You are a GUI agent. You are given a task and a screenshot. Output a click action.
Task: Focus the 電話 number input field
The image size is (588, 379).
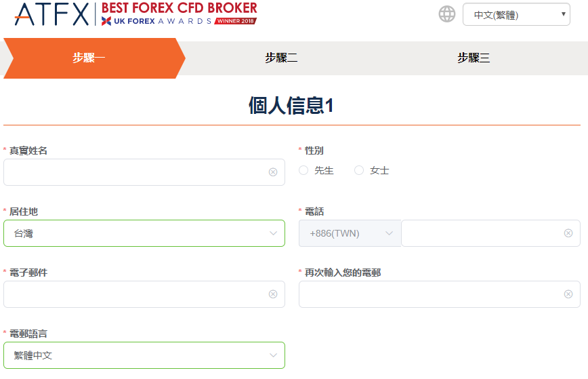(x=482, y=233)
